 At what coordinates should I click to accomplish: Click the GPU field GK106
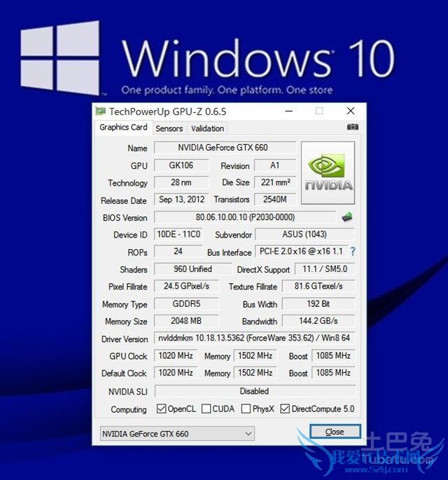(x=181, y=165)
